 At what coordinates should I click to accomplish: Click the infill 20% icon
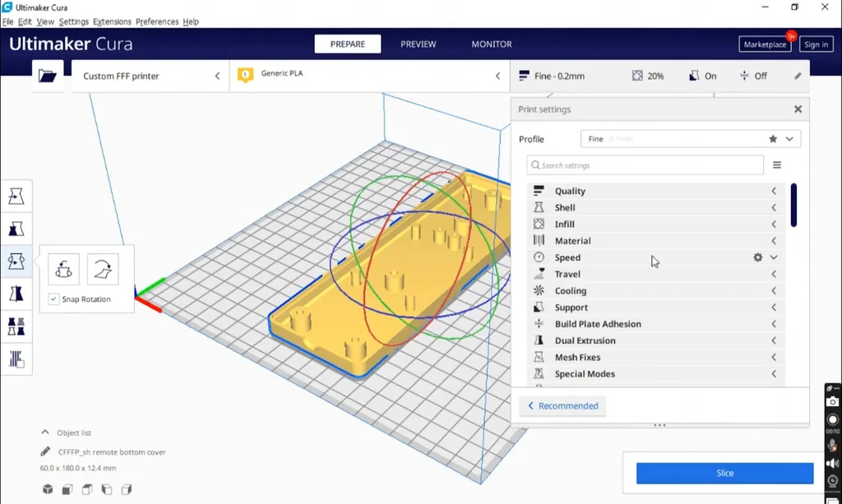point(637,76)
